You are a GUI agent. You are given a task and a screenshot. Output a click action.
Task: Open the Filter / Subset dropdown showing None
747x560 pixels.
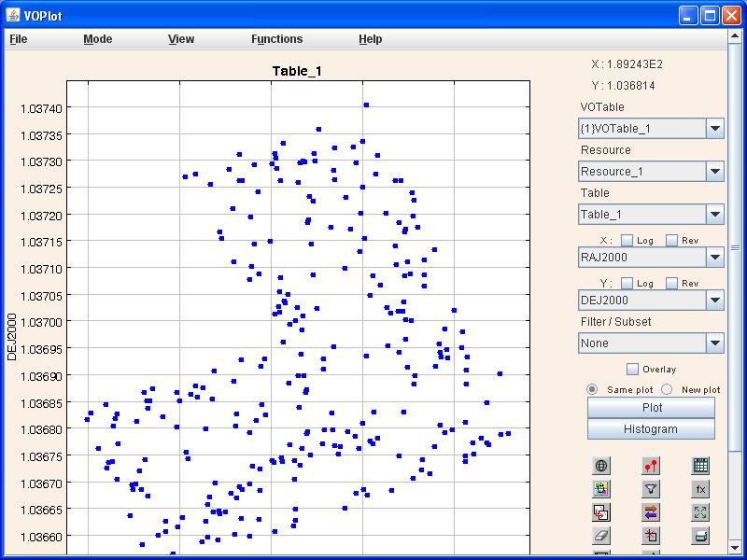pyautogui.click(x=651, y=343)
